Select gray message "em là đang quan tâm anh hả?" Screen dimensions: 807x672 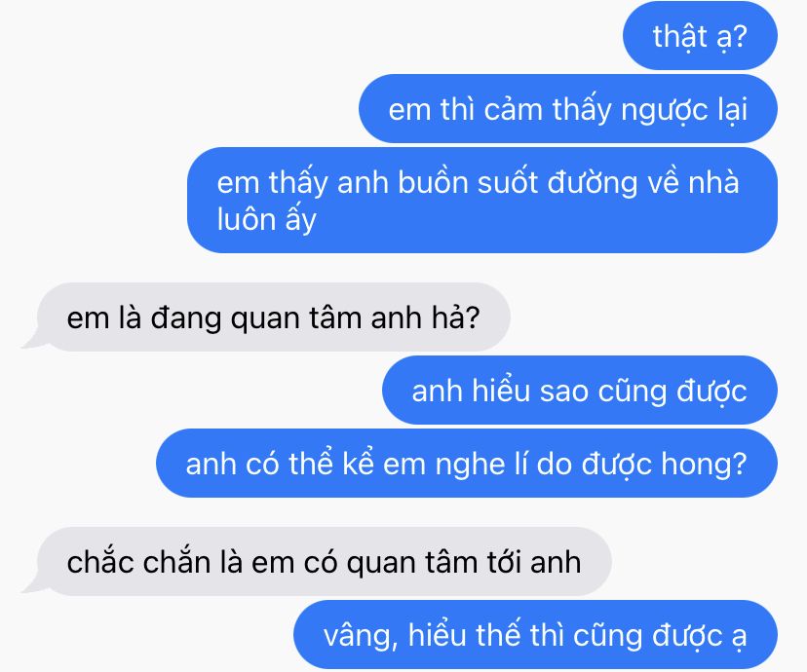tap(273, 317)
